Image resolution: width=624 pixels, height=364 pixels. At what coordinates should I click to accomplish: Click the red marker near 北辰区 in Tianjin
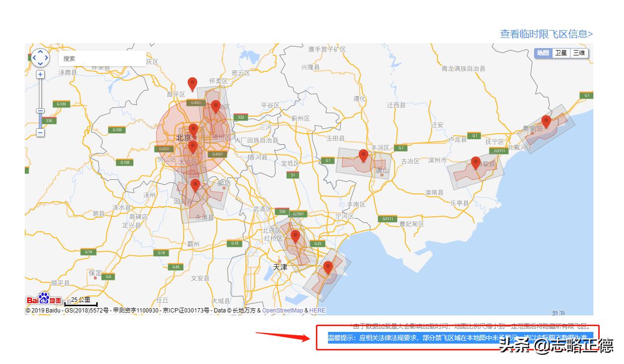click(295, 237)
